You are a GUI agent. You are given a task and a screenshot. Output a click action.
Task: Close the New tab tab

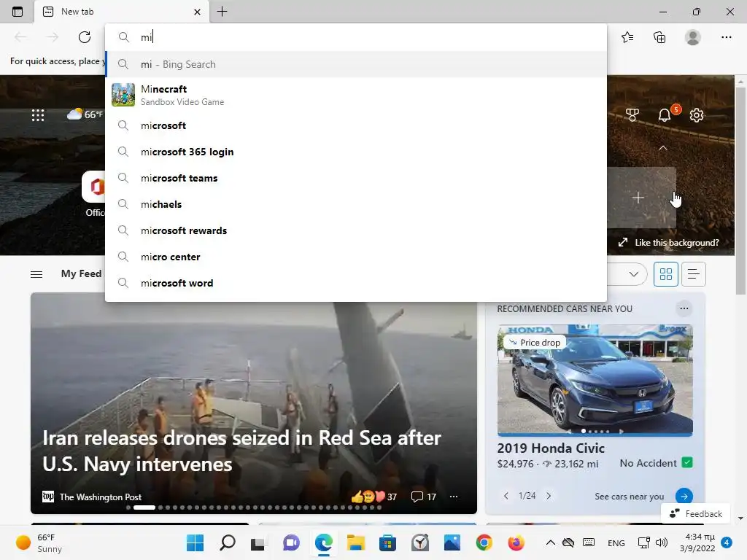pos(197,12)
